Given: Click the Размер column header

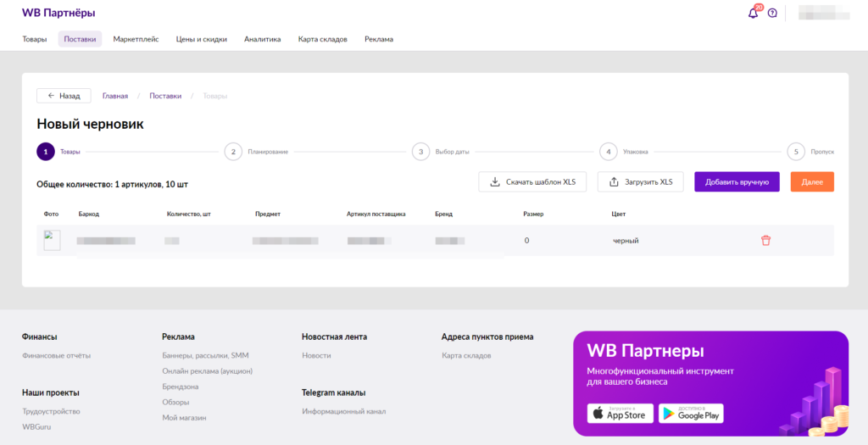Looking at the screenshot, I should pos(533,214).
